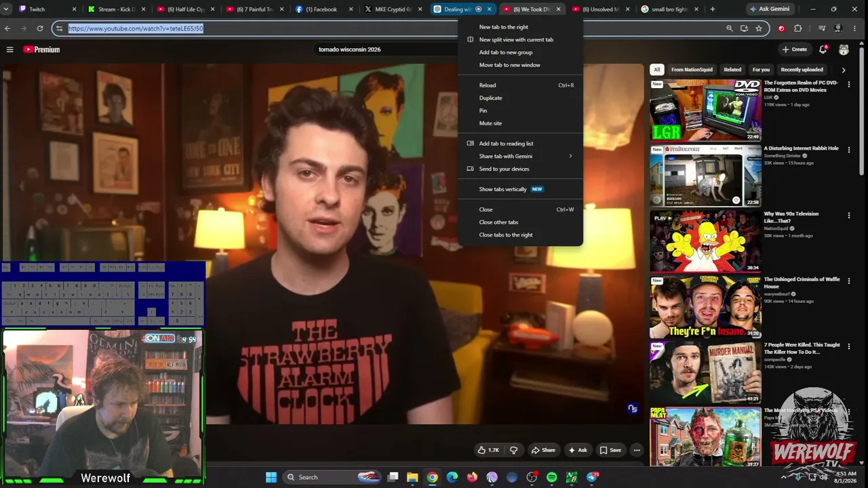Screen dimensions: 868x488
Task: Open options for 7 People Were Killed video
Action: [x=848, y=346]
